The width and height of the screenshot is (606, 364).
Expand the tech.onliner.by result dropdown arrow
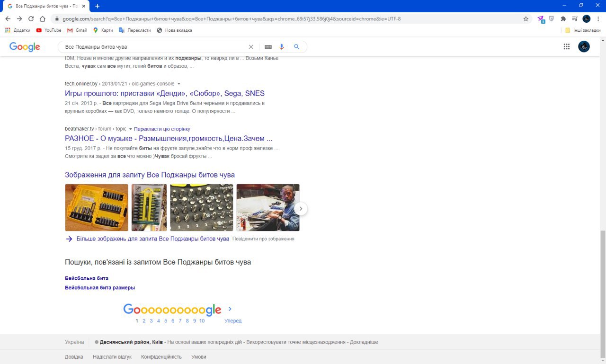tap(179, 84)
